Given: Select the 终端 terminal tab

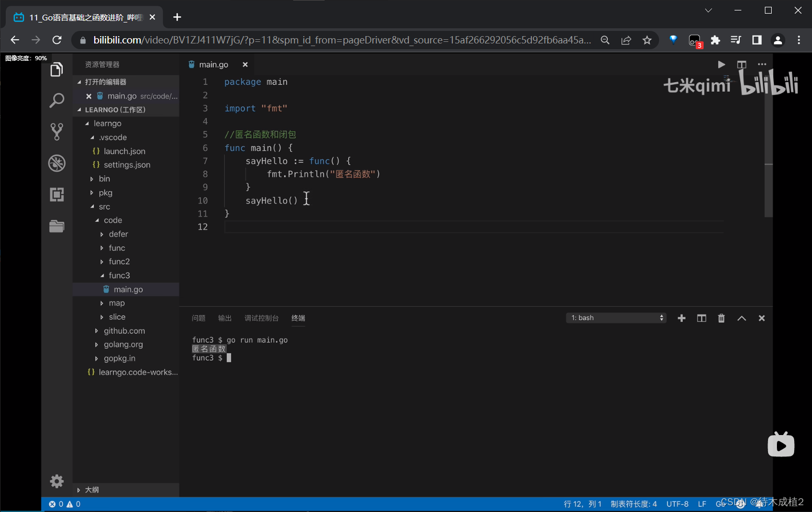Looking at the screenshot, I should pos(298,318).
